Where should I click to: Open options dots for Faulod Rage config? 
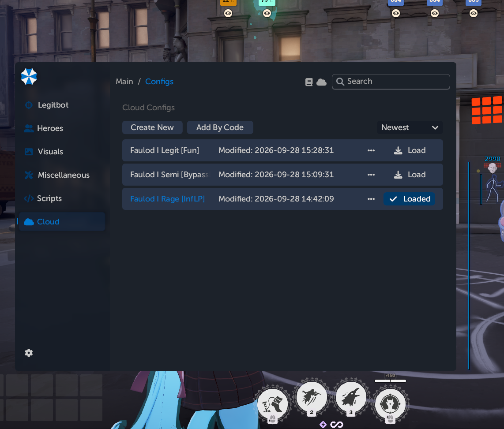click(371, 199)
